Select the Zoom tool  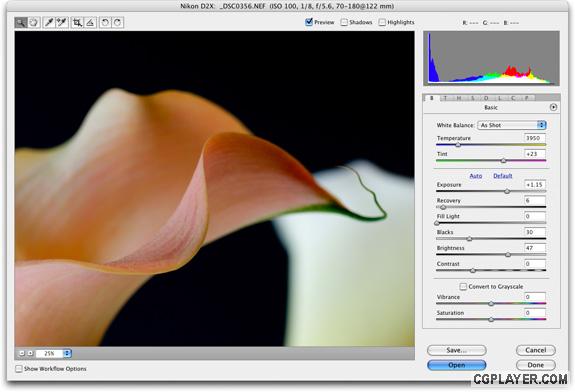[21, 23]
